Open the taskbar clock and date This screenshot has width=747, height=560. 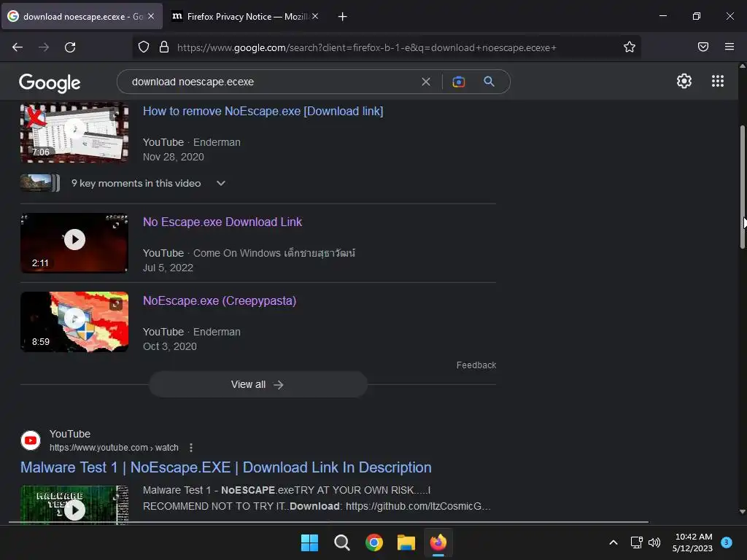click(x=693, y=542)
